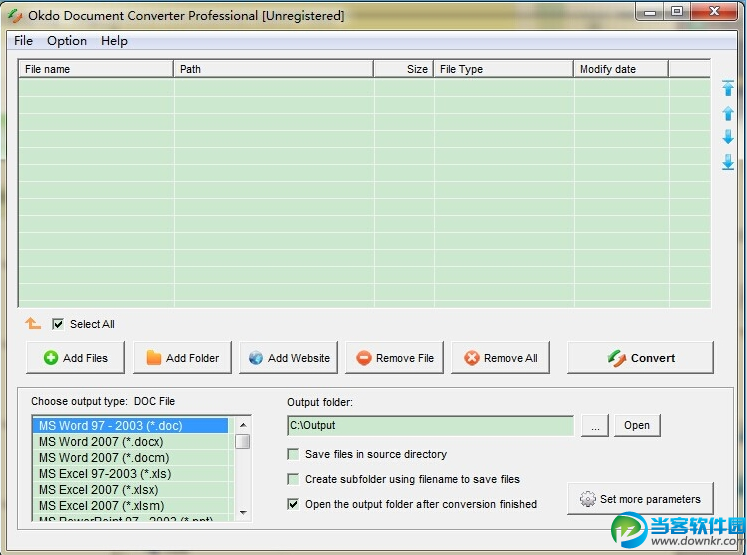Click Remove File button
The image size is (747, 555).
point(394,358)
